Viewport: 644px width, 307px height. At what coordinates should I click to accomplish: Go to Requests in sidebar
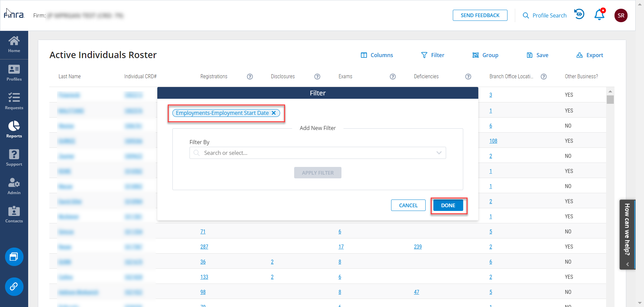[14, 101]
